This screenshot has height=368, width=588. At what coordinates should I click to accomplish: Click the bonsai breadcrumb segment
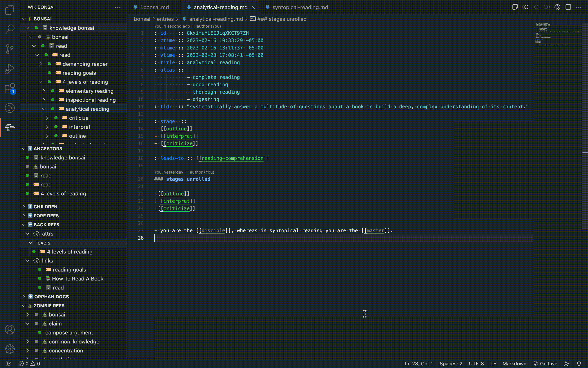click(142, 19)
